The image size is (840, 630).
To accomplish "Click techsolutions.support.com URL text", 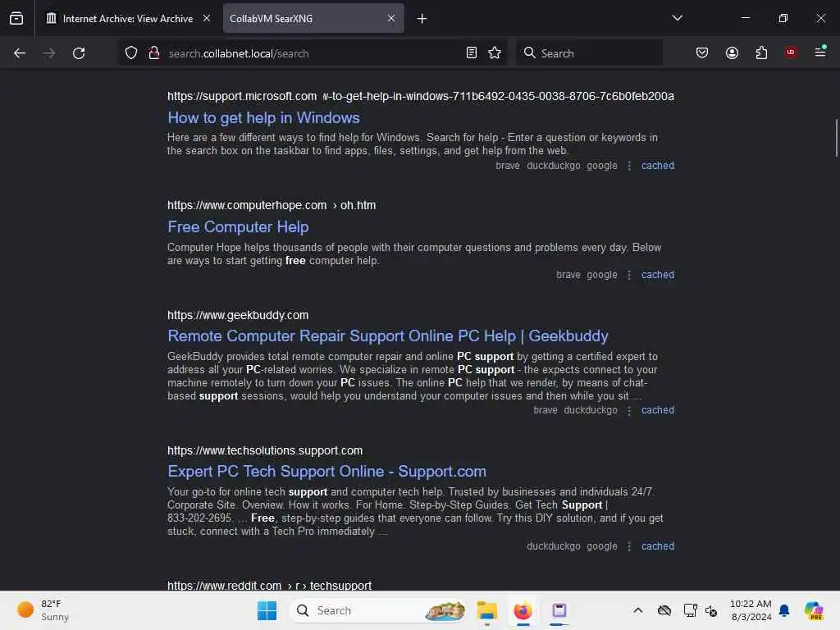I will click(x=265, y=450).
